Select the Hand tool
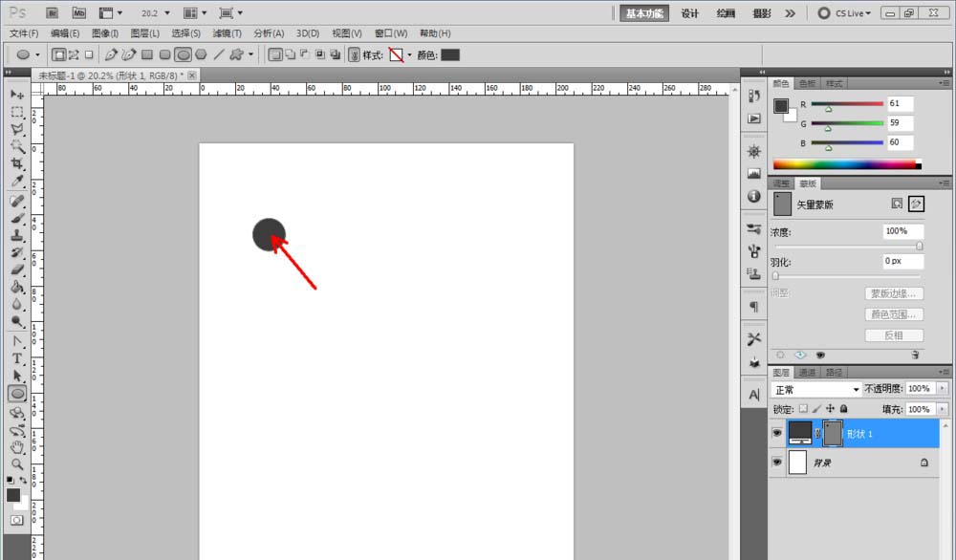This screenshot has height=560, width=956. (17, 447)
